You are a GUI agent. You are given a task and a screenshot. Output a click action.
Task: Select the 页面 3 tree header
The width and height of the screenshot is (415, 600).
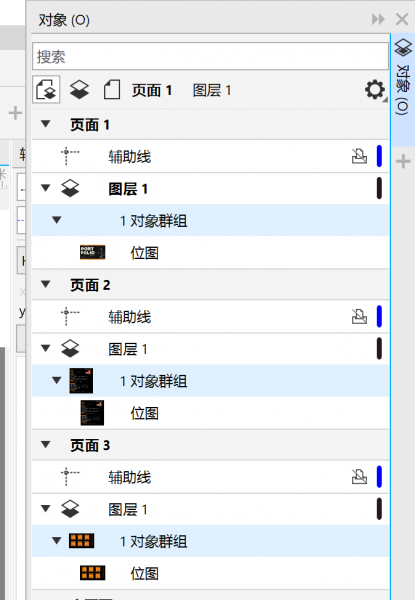coord(210,445)
